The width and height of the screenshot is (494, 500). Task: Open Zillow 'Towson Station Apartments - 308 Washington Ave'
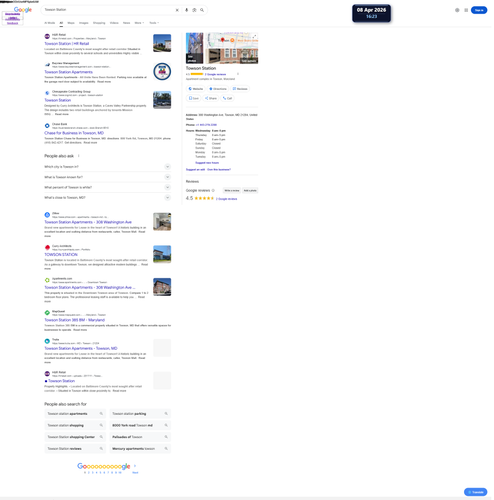(88, 222)
